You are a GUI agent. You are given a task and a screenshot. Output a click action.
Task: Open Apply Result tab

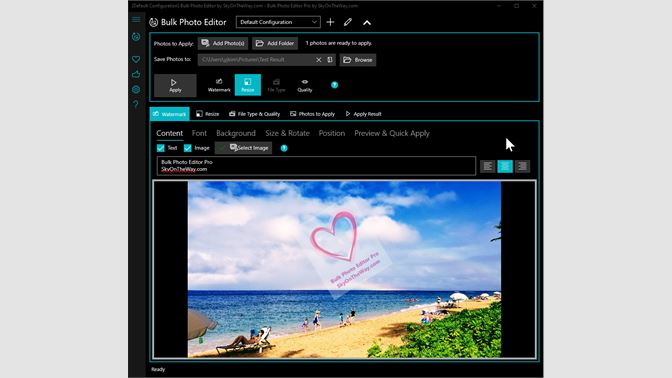[363, 114]
